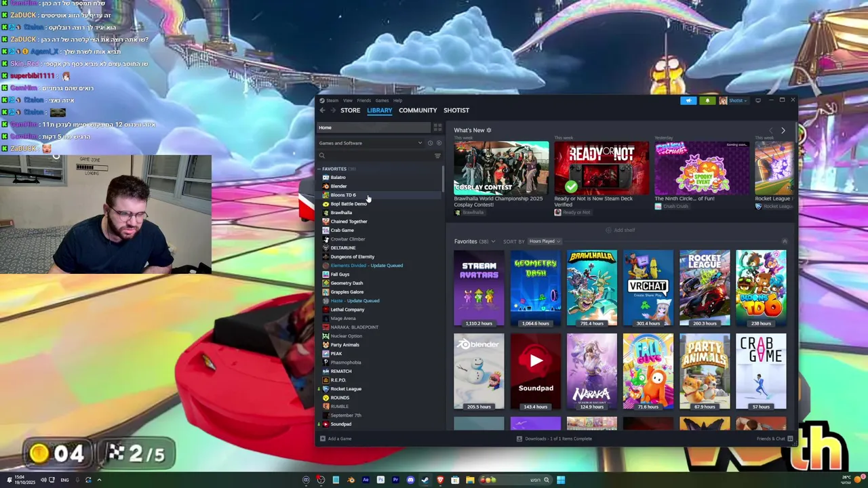
Task: Open the Hours Played sort dropdown
Action: pos(545,241)
